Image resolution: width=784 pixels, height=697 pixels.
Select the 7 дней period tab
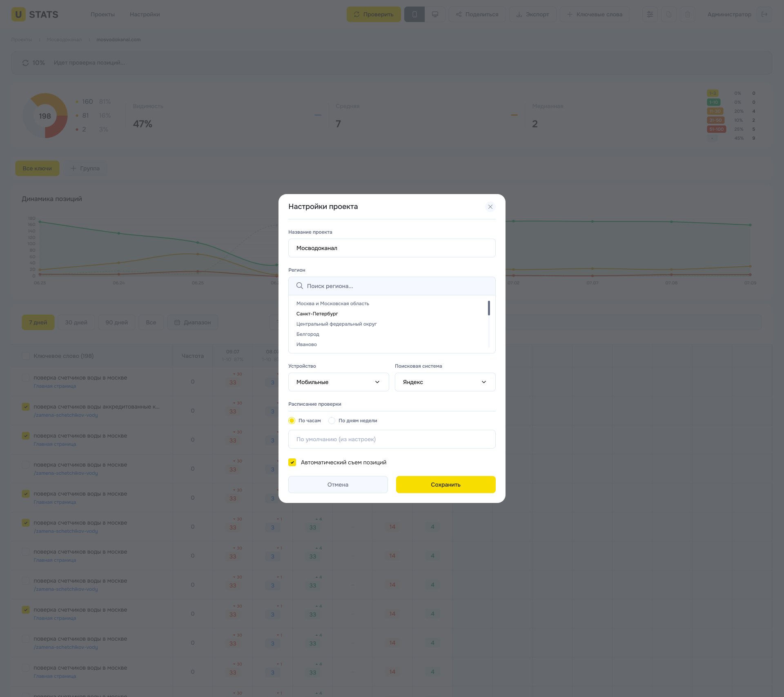pyautogui.click(x=38, y=322)
